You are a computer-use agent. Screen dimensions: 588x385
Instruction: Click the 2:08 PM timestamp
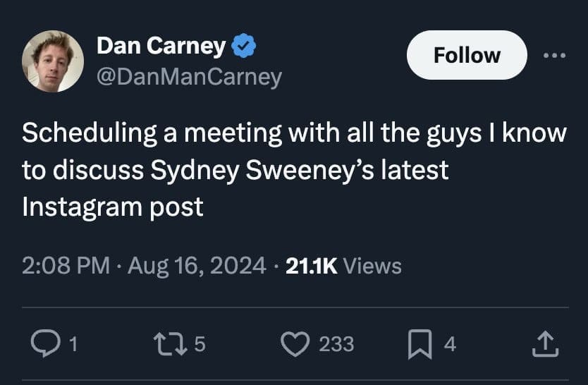tap(65, 266)
